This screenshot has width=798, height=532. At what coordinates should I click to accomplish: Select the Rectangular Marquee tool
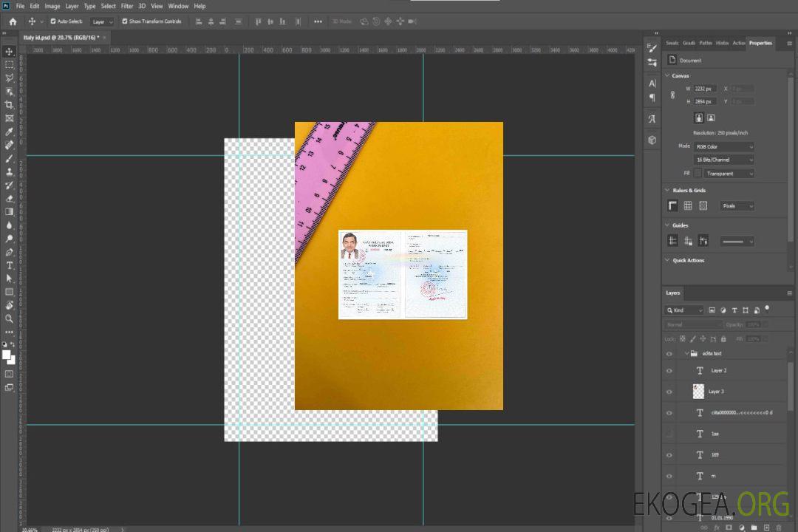coord(9,65)
